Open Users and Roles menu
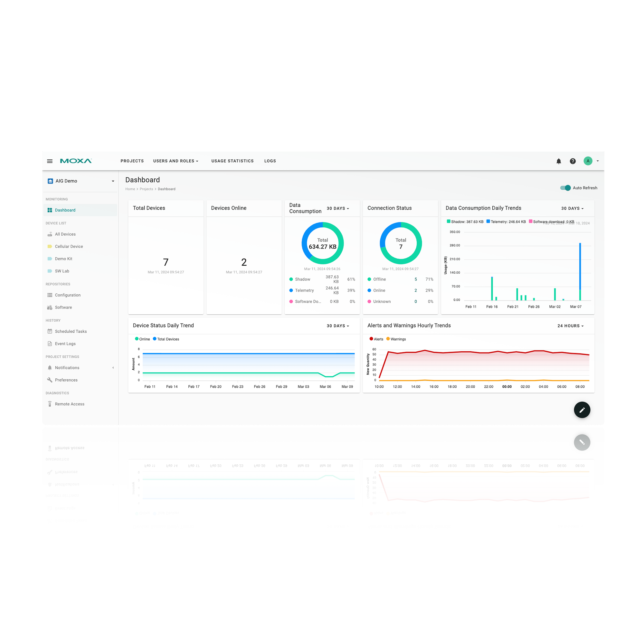The width and height of the screenshot is (644, 644). (x=175, y=161)
